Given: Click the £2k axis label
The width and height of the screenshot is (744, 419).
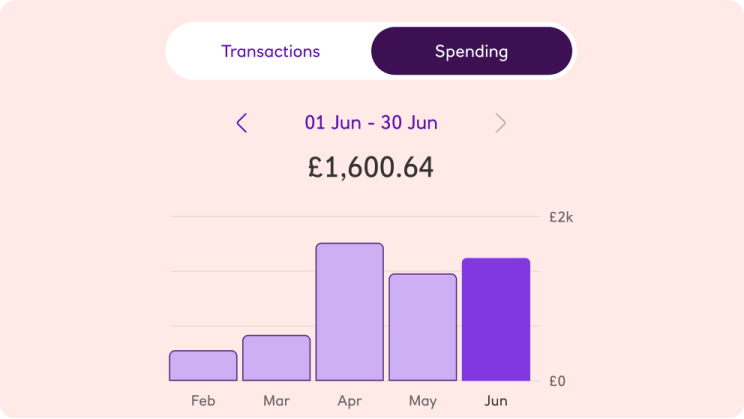Looking at the screenshot, I should [x=560, y=217].
